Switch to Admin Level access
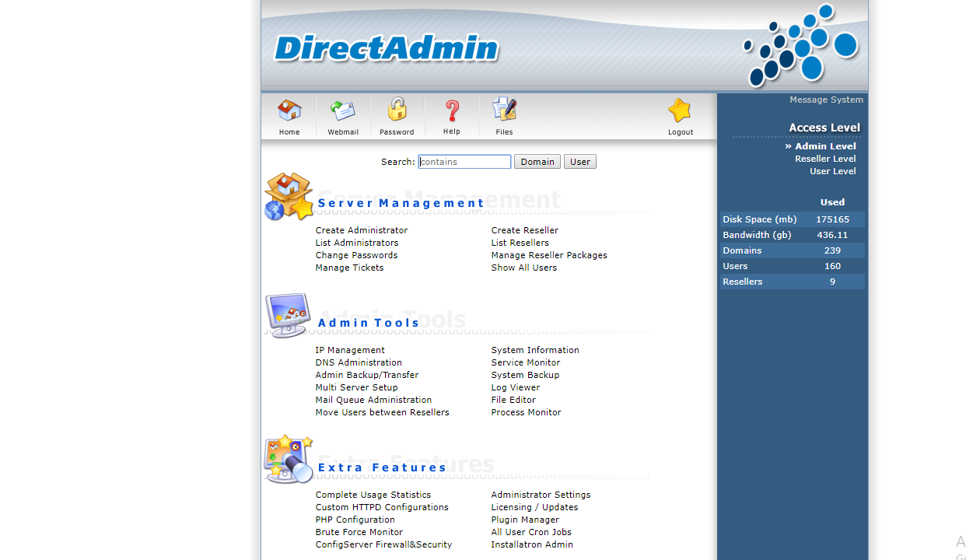The width and height of the screenshot is (966, 560). [x=825, y=146]
